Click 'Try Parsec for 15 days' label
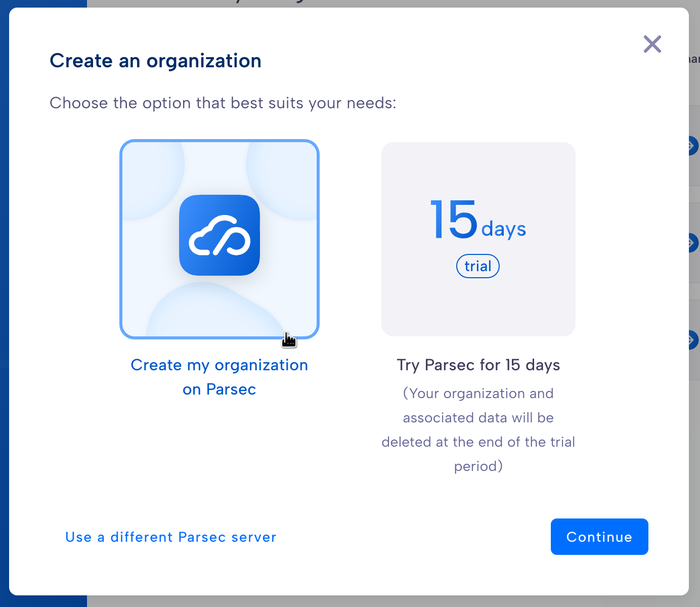The image size is (700, 607). 478,365
